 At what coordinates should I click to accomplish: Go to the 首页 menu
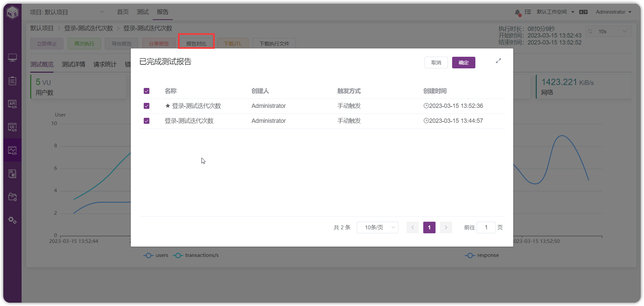[123, 12]
